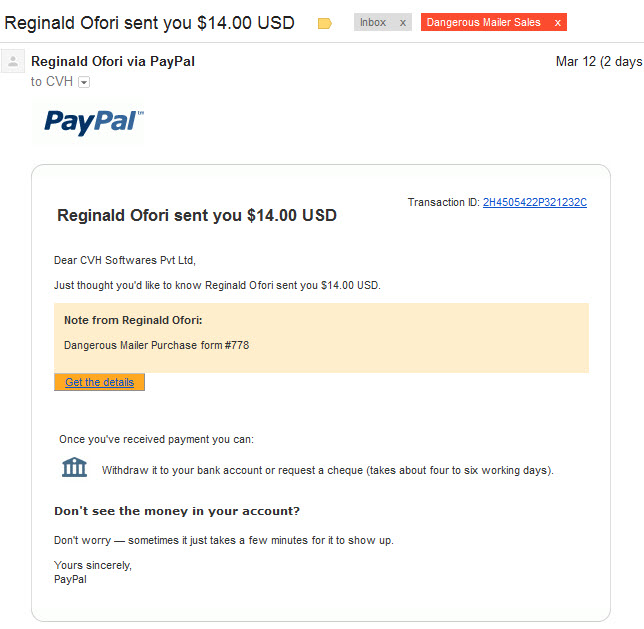
Task: Remove the Dangerous Mailer Sales label
Action: click(x=557, y=23)
